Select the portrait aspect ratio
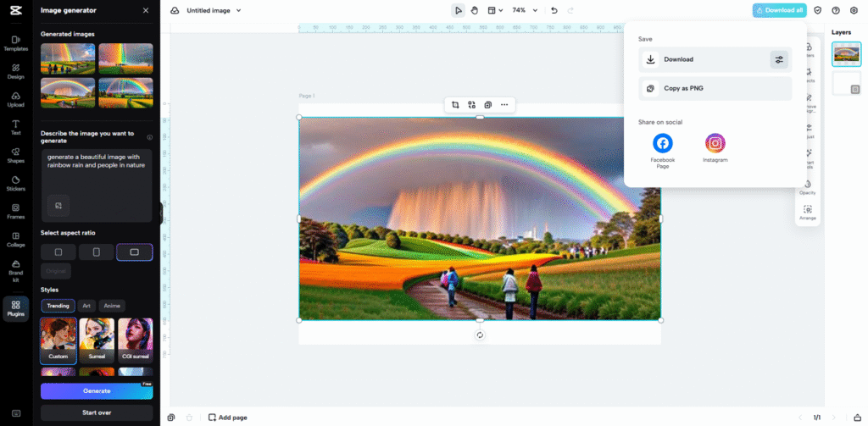Image resolution: width=868 pixels, height=426 pixels. tap(96, 252)
